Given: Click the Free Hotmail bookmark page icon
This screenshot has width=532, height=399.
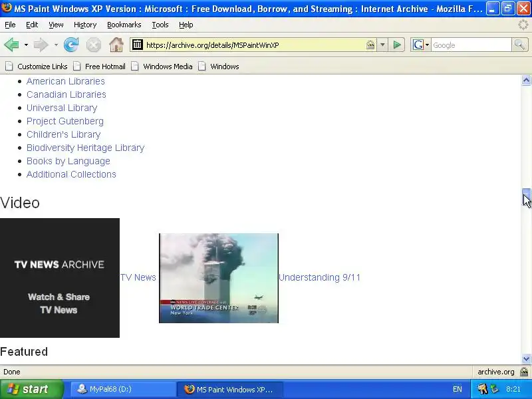Looking at the screenshot, I should point(77,66).
